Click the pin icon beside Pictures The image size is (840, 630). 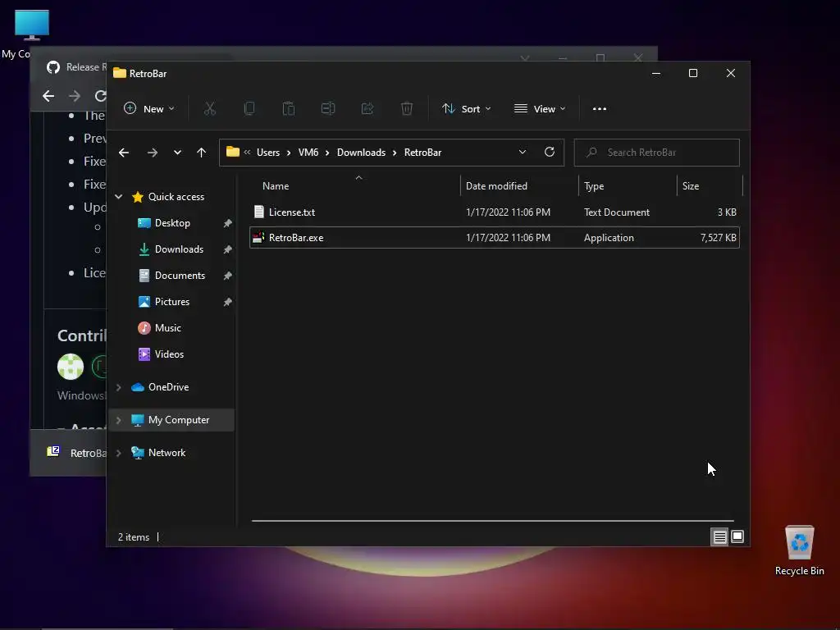coord(228,302)
